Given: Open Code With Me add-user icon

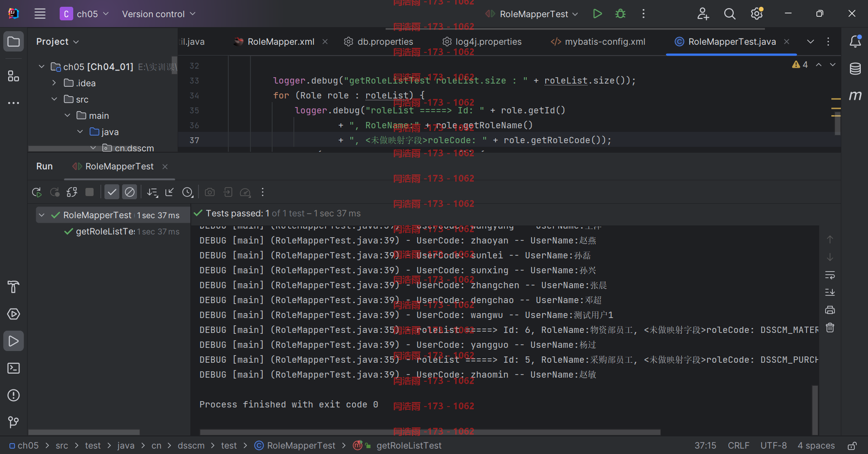Looking at the screenshot, I should coord(703,14).
